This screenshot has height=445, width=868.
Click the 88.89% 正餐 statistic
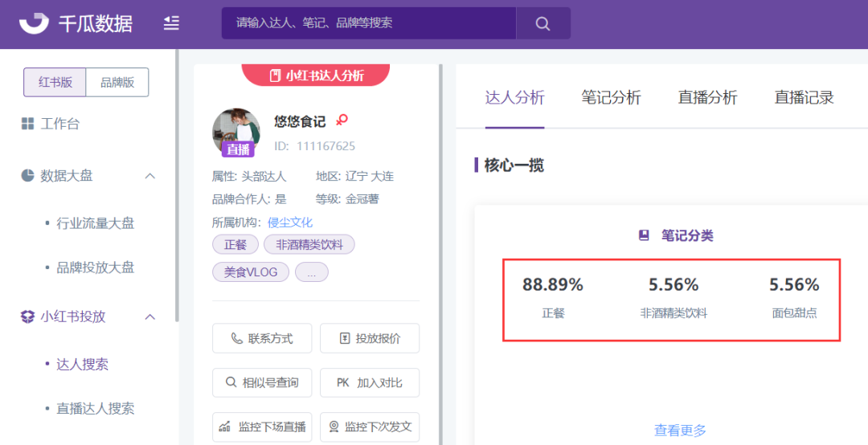(553, 297)
